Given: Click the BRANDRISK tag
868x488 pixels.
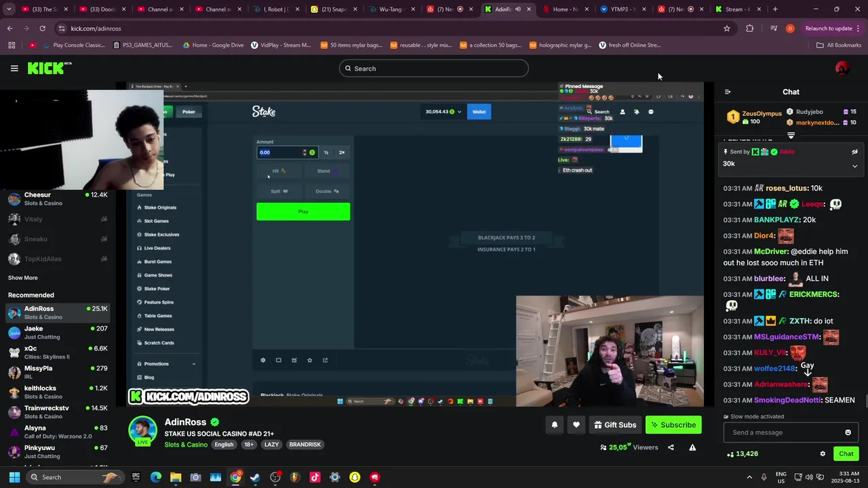Looking at the screenshot, I should 305,445.
